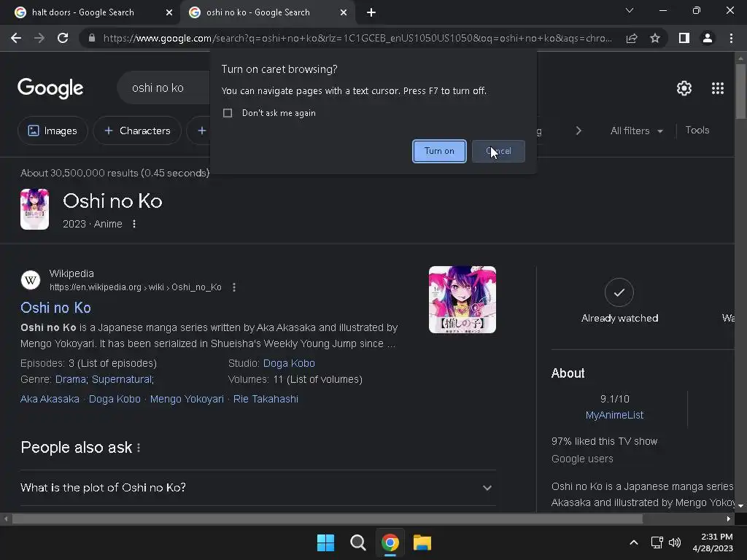The height and width of the screenshot is (560, 747).
Task: Reload the current page
Action: (63, 38)
